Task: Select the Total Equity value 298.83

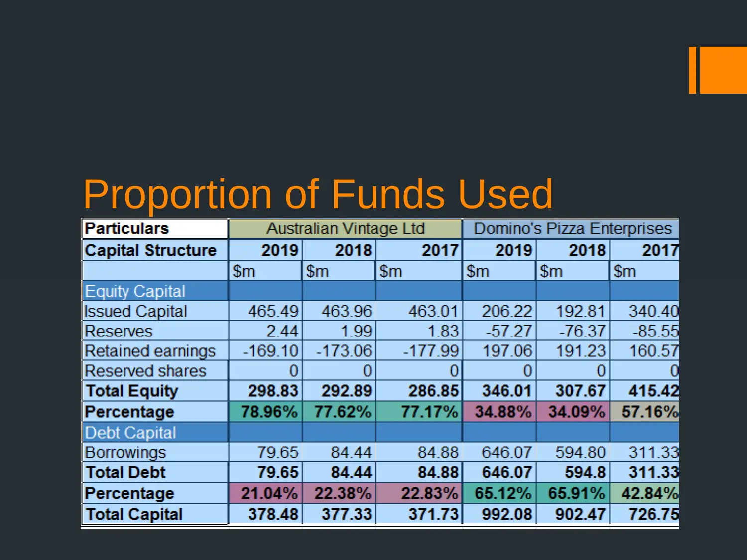Action: coord(273,391)
